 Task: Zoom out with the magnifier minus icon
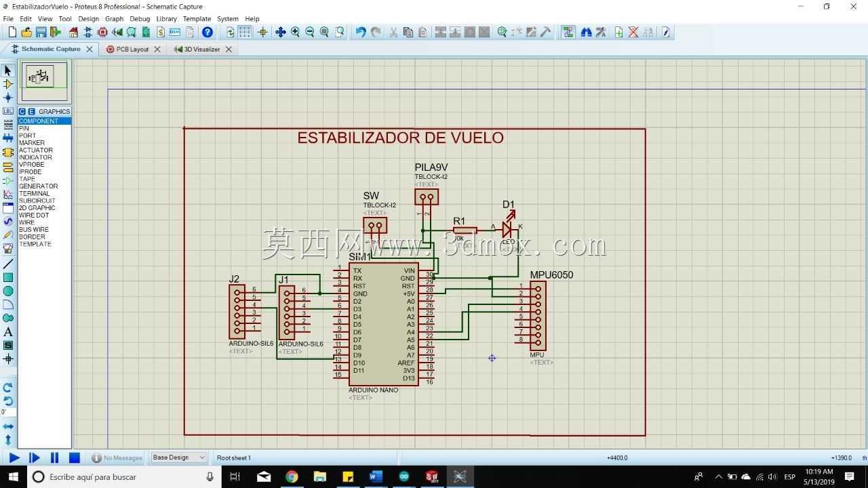(310, 32)
